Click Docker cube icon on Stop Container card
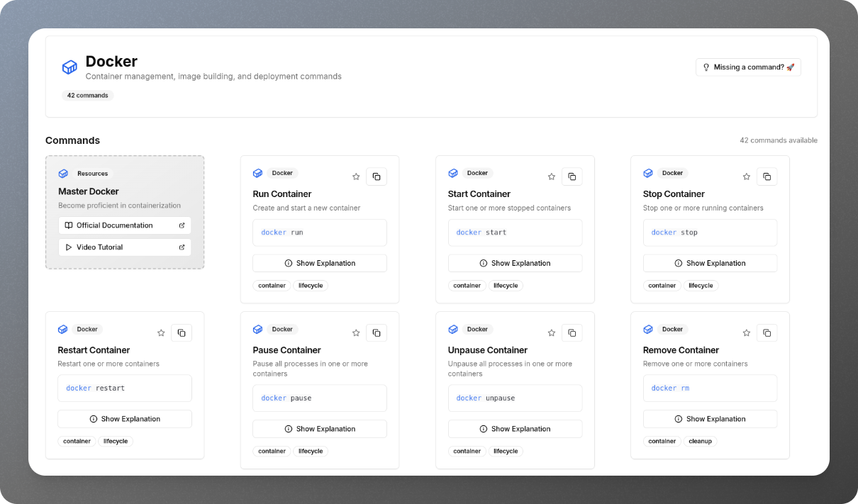 [647, 173]
